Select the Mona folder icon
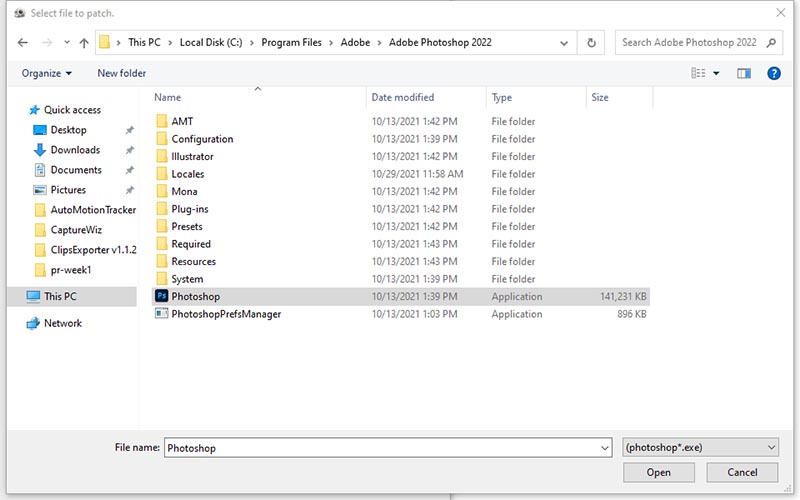800x500 pixels. click(162, 191)
